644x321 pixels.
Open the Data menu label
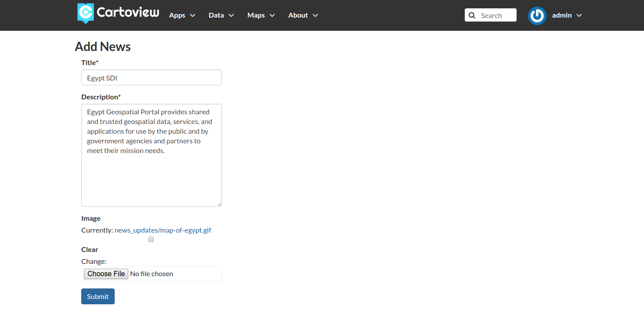point(216,15)
